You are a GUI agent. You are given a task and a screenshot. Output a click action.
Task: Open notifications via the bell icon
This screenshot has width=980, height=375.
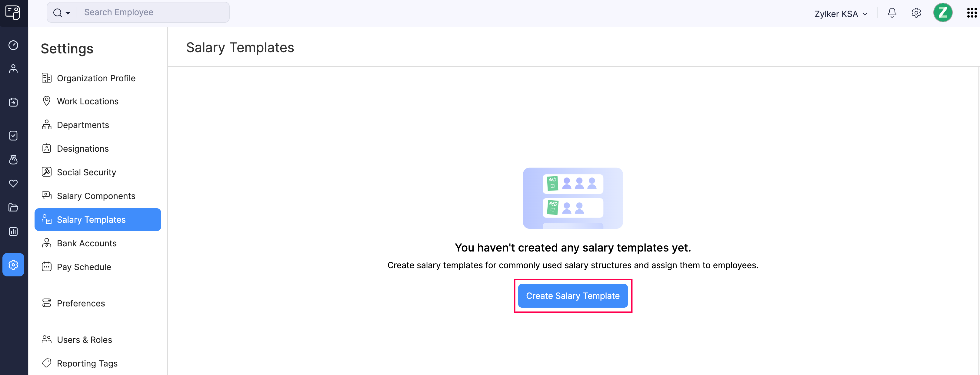(x=892, y=13)
